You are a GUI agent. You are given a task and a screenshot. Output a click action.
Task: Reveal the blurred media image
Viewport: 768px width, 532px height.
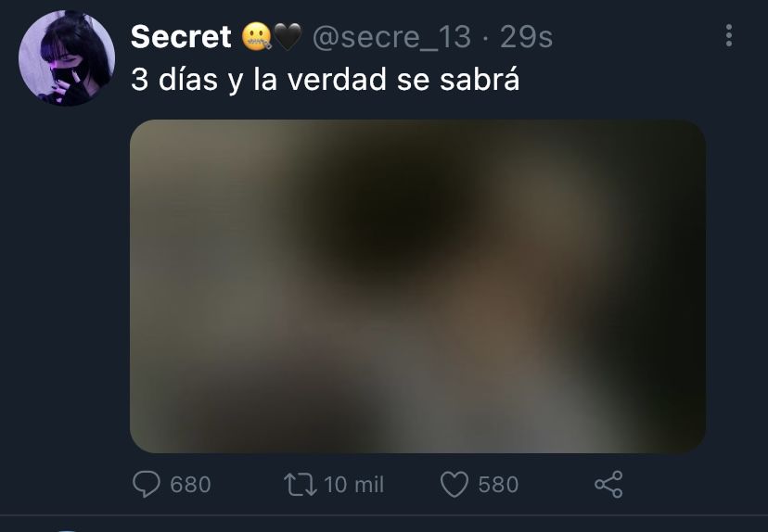[x=417, y=286]
